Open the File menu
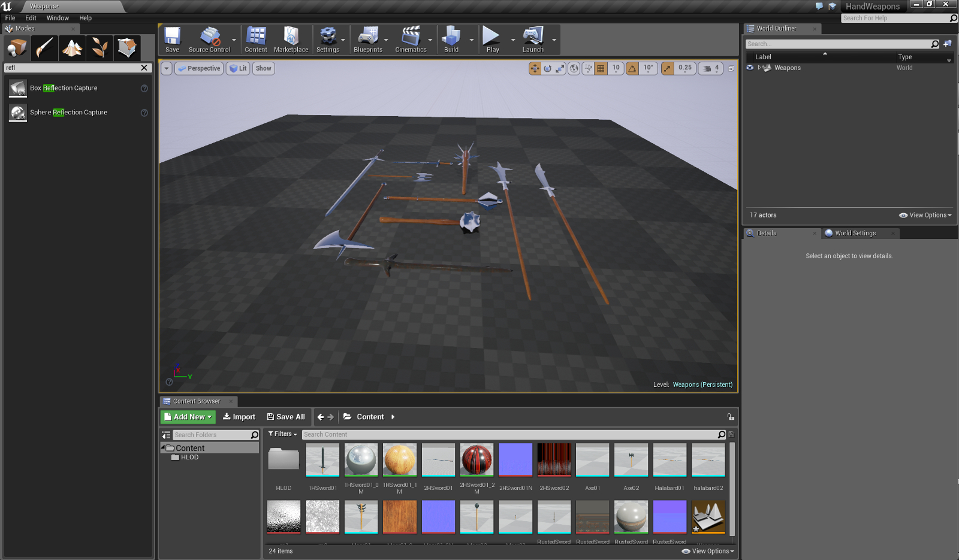The width and height of the screenshot is (959, 560). pos(10,18)
